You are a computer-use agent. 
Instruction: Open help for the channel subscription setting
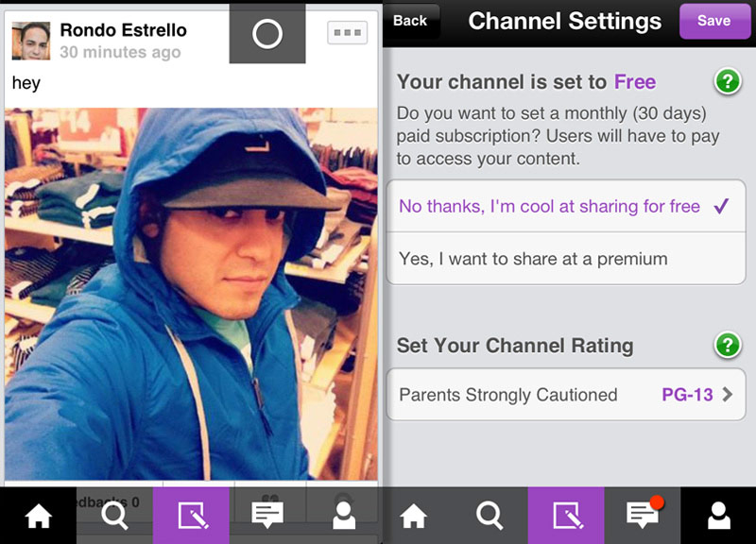point(728,81)
